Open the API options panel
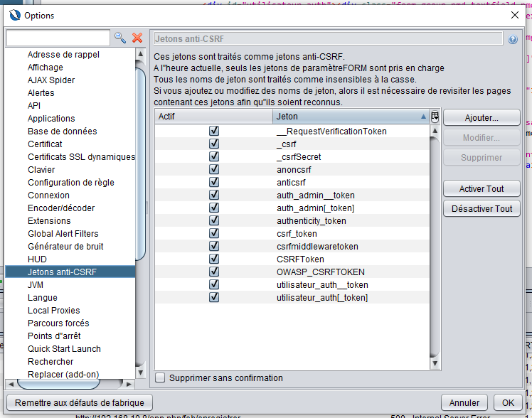 [34, 106]
